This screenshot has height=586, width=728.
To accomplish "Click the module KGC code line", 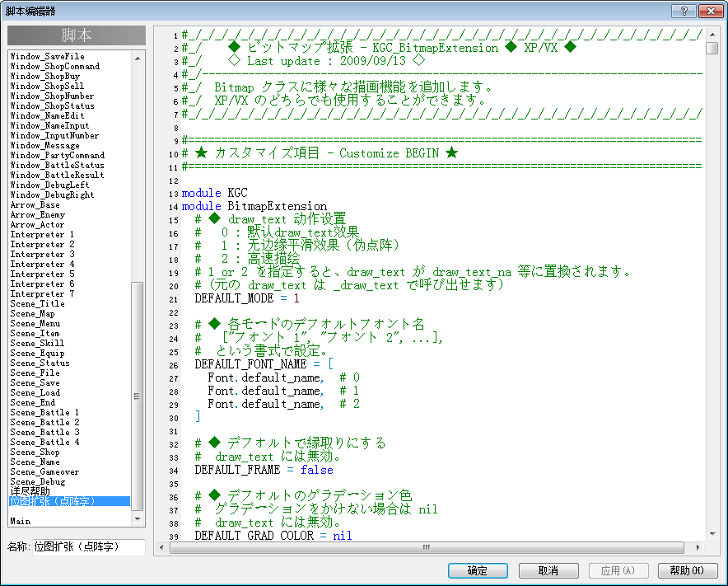I will [214, 193].
